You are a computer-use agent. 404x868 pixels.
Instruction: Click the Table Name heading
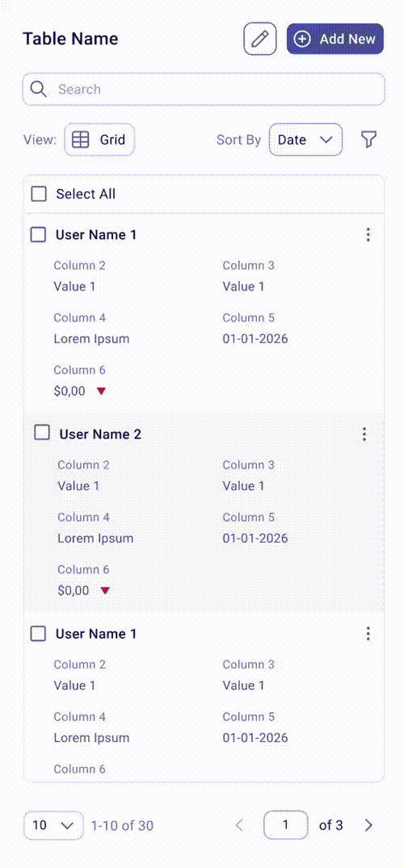coord(70,39)
